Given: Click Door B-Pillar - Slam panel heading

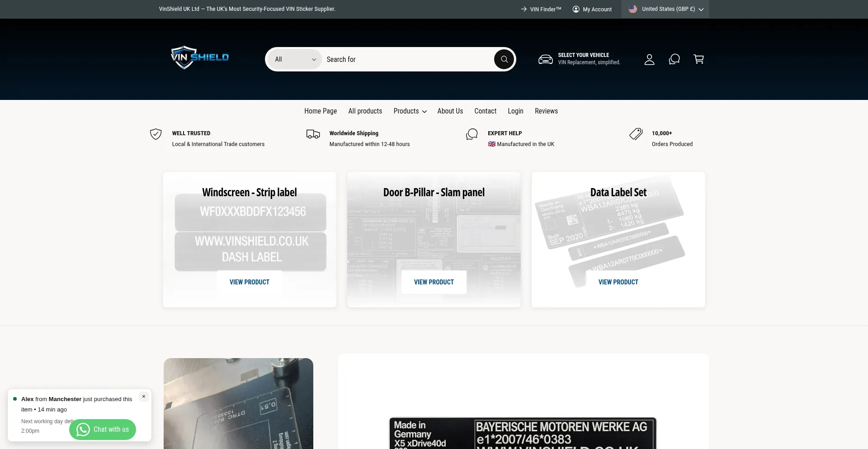Looking at the screenshot, I should click(x=434, y=193).
